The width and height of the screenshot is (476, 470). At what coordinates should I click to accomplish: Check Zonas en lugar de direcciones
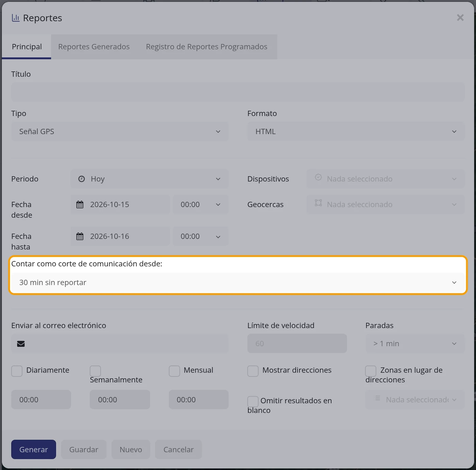tap(371, 371)
